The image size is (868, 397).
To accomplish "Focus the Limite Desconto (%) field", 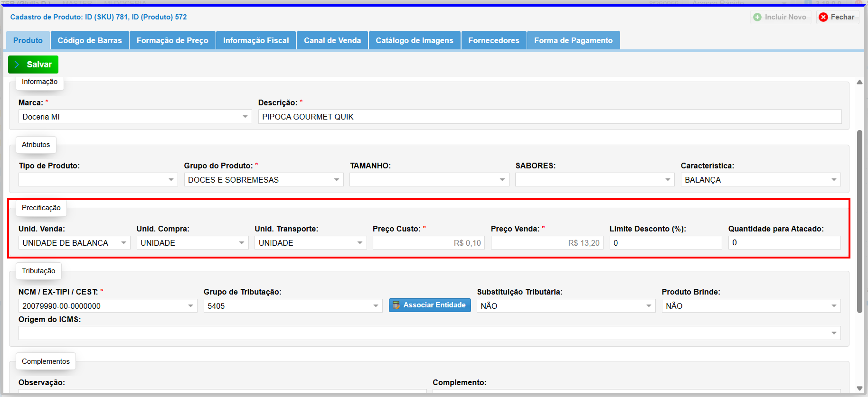I will click(x=665, y=243).
